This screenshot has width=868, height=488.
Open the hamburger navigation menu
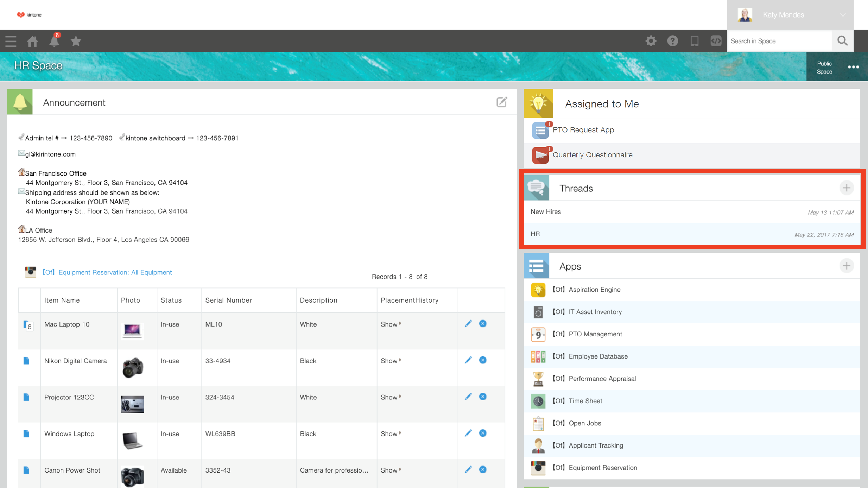pyautogui.click(x=11, y=41)
